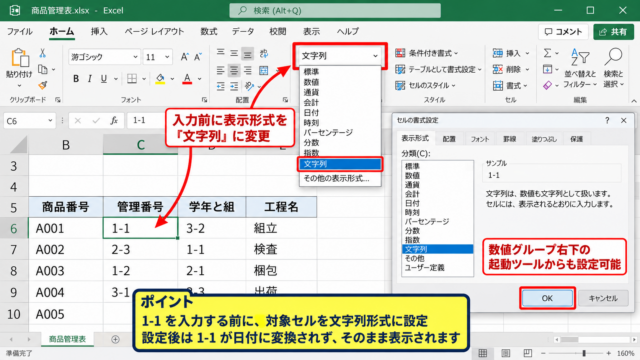640x360 pixels.
Task: Click the search box in title bar
Action: 335,11
